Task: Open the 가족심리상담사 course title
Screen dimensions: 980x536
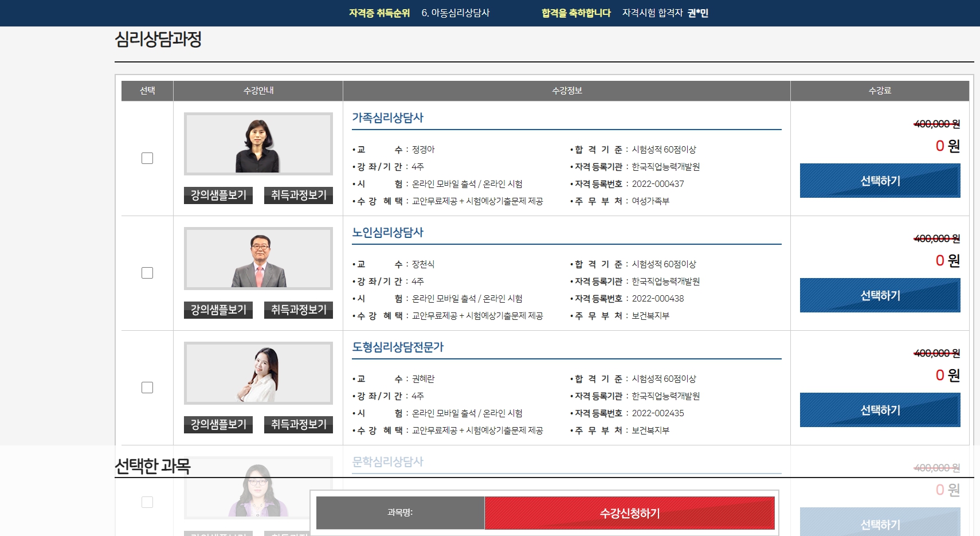Action: (387, 118)
